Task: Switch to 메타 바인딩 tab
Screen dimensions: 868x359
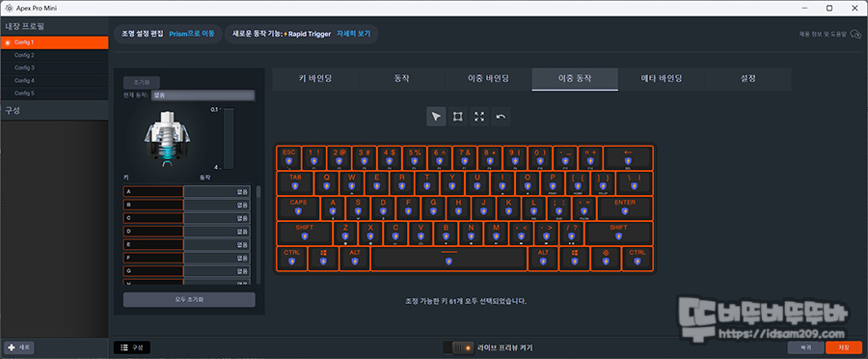Action: (x=662, y=79)
